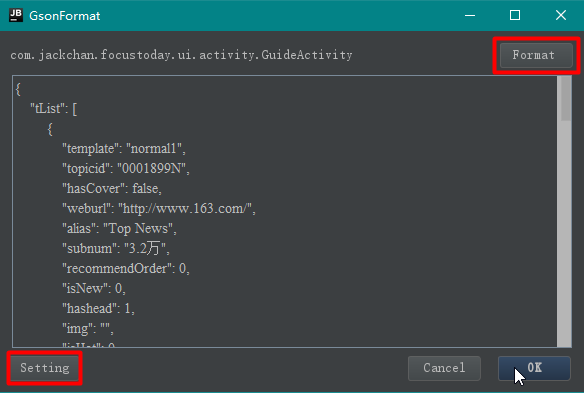Click the "hasCover": false line
Image resolution: width=584 pixels, height=393 pixels.
coord(112,188)
